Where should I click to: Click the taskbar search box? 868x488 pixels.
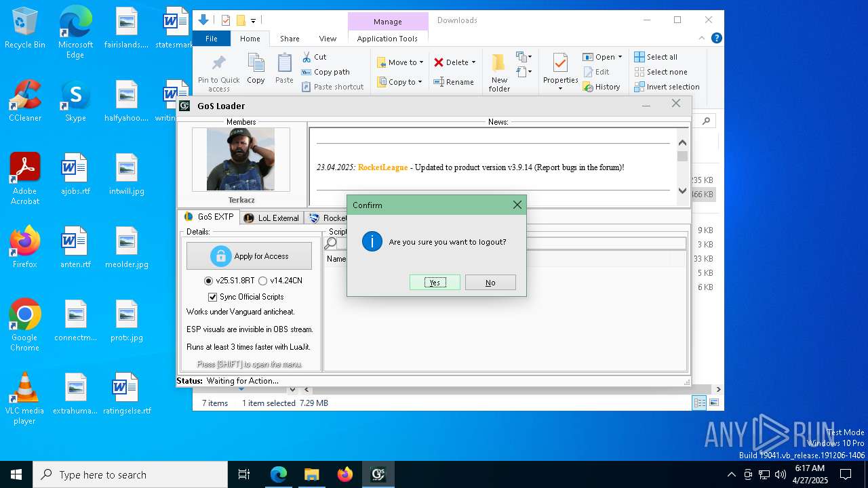pyautogui.click(x=130, y=474)
